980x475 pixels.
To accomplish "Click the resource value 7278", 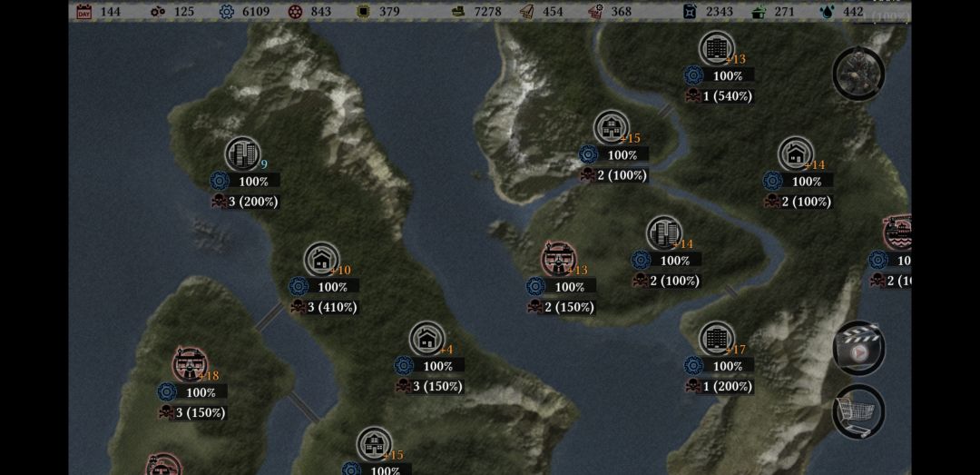I will [x=487, y=11].
